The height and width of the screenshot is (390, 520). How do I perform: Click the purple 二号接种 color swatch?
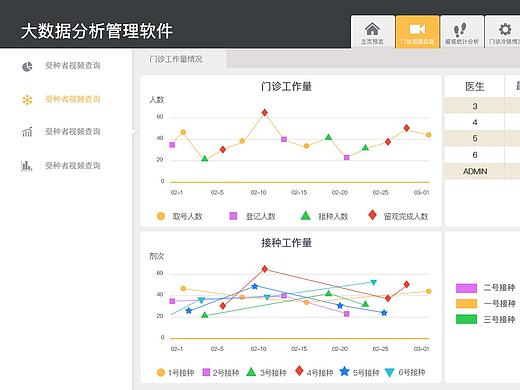(x=466, y=288)
